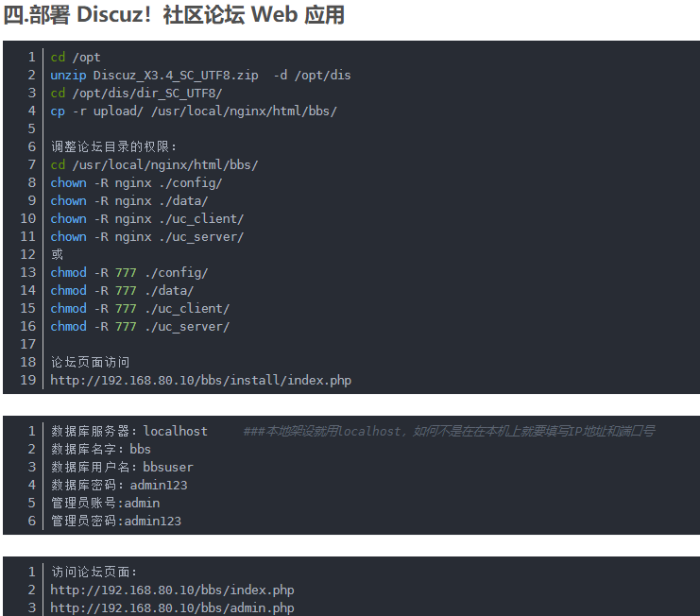Image resolution: width=700 pixels, height=616 pixels.
Task: Click the '数据库服务器: localhost' line
Action: (x=129, y=431)
